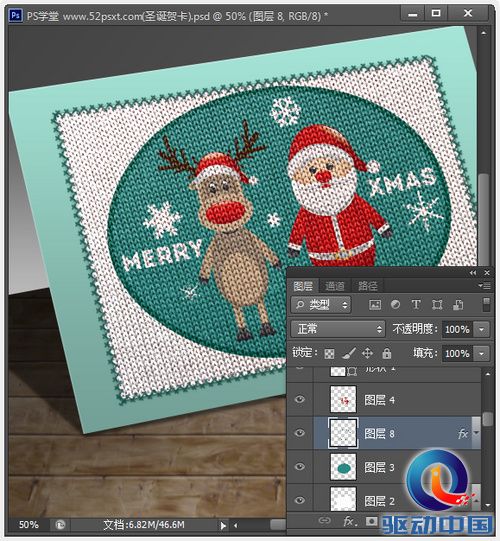Click the lock all padlock icon
Image resolution: width=500 pixels, height=541 pixels.
[386, 353]
